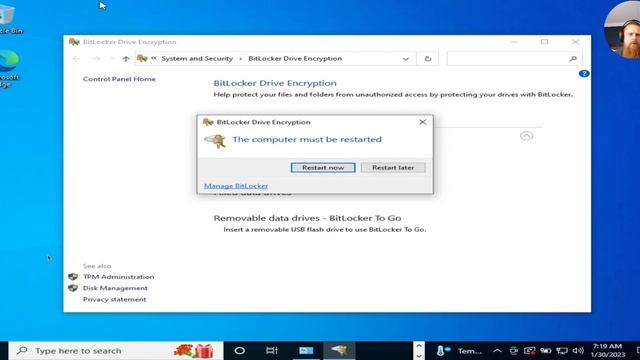The height and width of the screenshot is (360, 640).
Task: Open BitLocker help question mark
Action: coord(584,74)
